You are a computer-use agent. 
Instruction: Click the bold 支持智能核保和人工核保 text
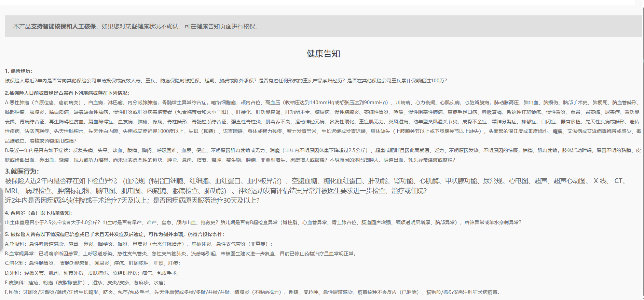tap(63, 26)
